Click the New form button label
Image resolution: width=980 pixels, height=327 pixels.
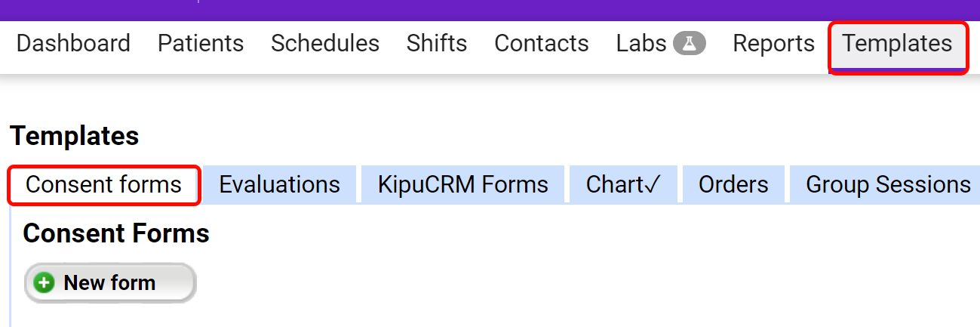click(x=109, y=283)
